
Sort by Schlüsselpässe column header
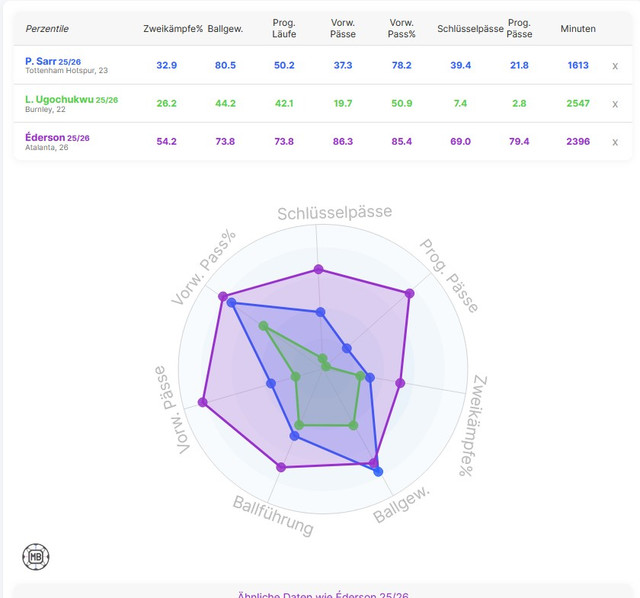click(470, 29)
